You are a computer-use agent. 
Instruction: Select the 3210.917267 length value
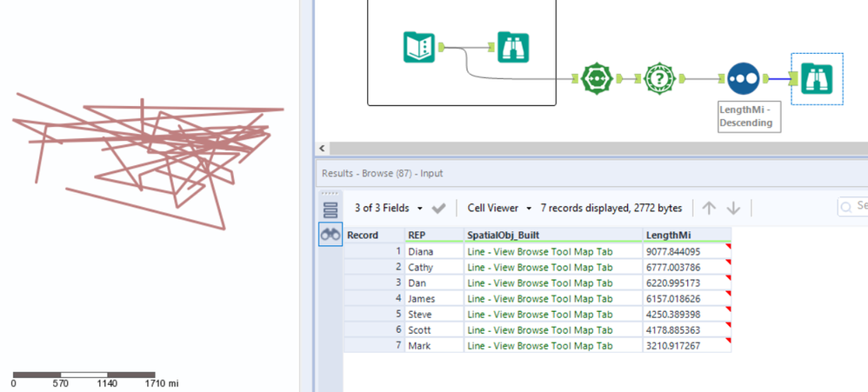(687, 346)
